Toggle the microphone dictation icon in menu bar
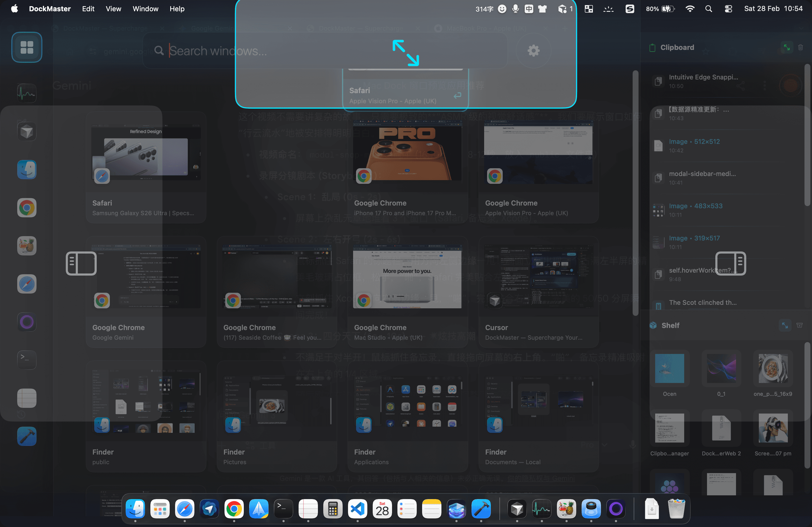This screenshot has width=812, height=527. tap(516, 9)
